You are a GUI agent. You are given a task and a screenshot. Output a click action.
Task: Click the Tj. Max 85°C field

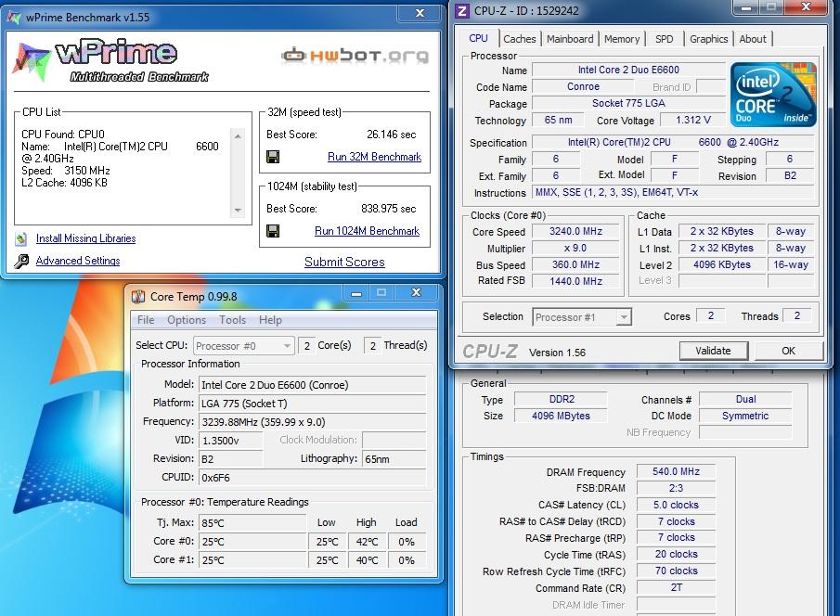[252, 523]
